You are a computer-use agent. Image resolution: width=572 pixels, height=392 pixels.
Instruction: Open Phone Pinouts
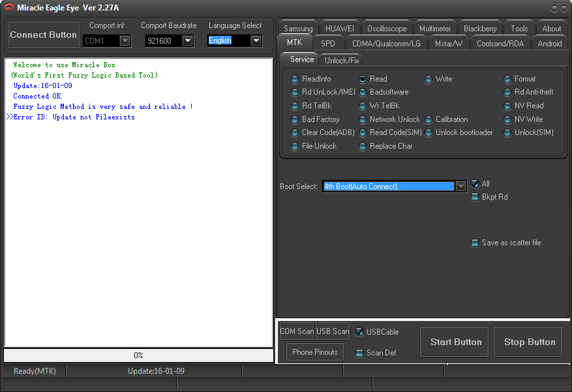click(x=315, y=352)
